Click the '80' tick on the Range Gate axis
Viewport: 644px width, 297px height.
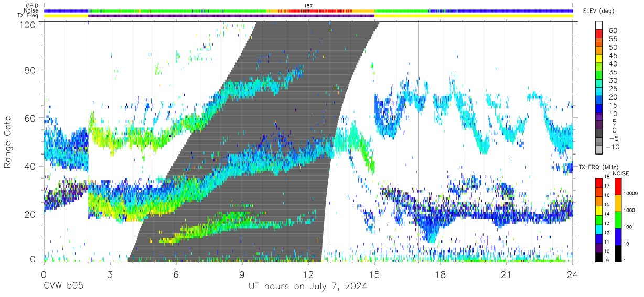31,70
